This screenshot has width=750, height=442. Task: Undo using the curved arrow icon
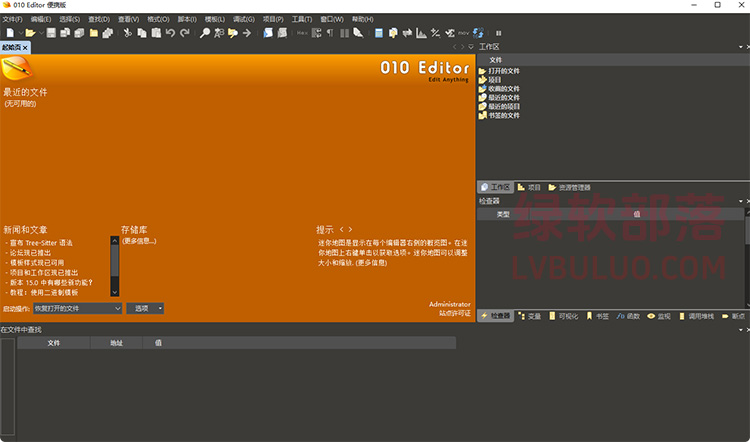point(170,33)
